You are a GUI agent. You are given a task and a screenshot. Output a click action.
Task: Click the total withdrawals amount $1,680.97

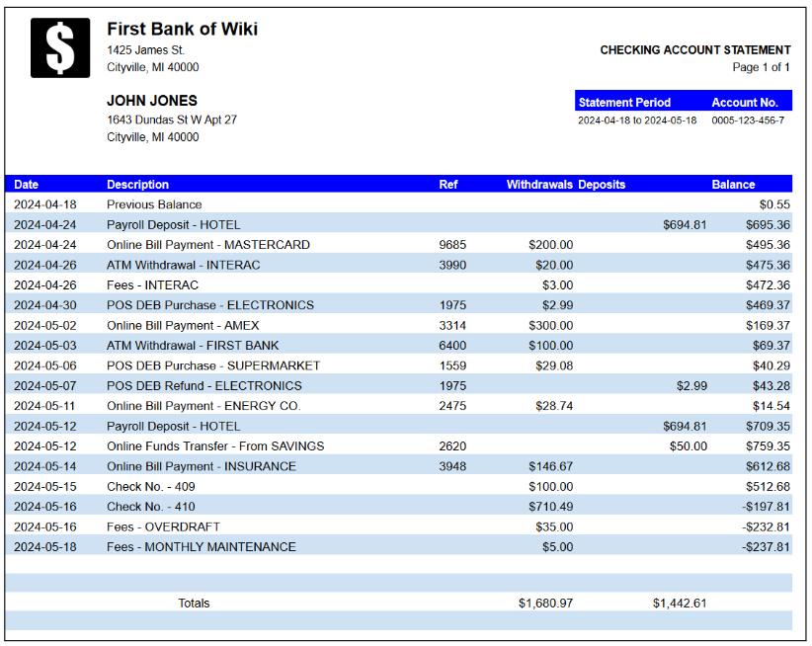coord(545,603)
